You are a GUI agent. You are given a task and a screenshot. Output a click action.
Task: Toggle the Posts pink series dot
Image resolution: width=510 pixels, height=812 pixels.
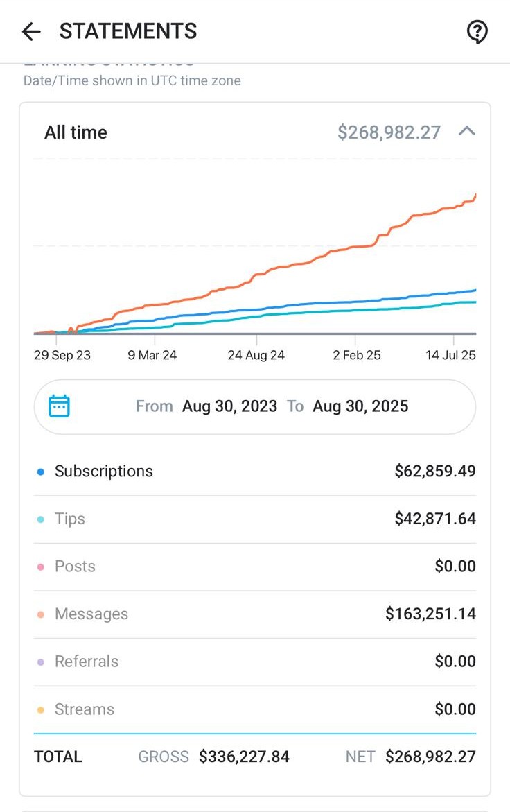click(x=41, y=567)
